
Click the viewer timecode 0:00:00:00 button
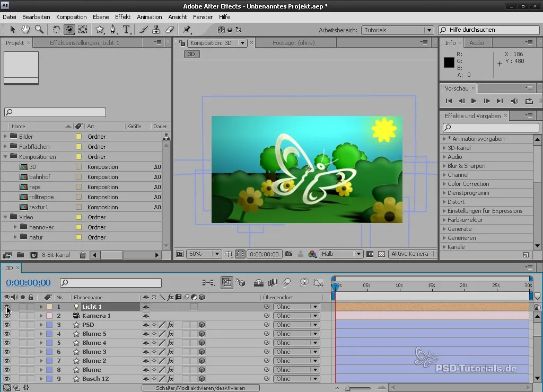point(264,254)
